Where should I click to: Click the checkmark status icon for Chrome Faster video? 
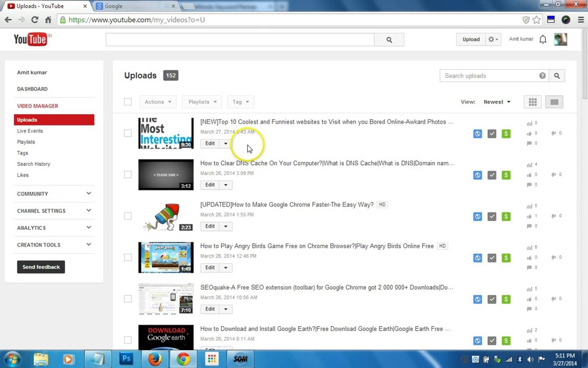coord(492,216)
